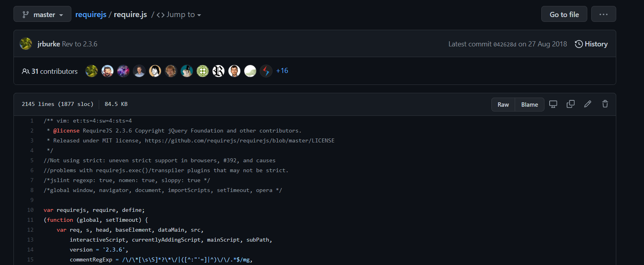Copy raw file contents icon
Viewport: 644px width, 265px height.
click(571, 104)
